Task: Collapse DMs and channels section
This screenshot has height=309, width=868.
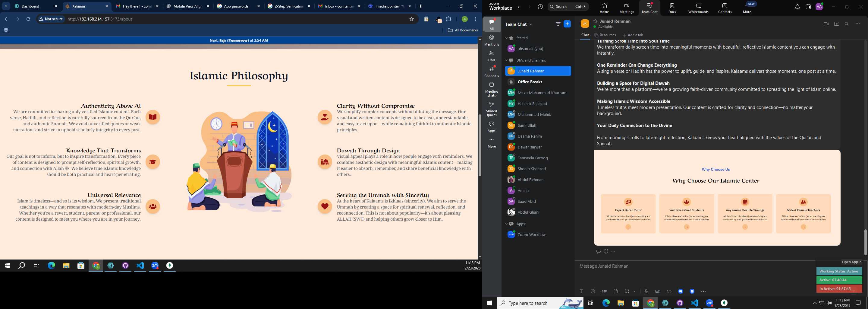Action: click(x=506, y=60)
